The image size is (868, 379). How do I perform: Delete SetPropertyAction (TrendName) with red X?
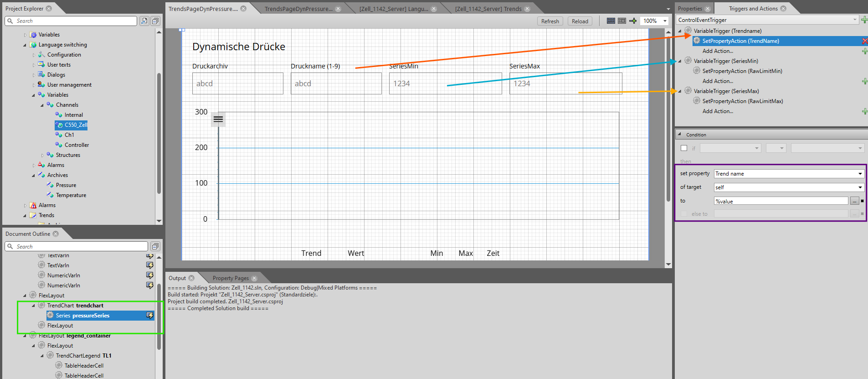click(864, 41)
